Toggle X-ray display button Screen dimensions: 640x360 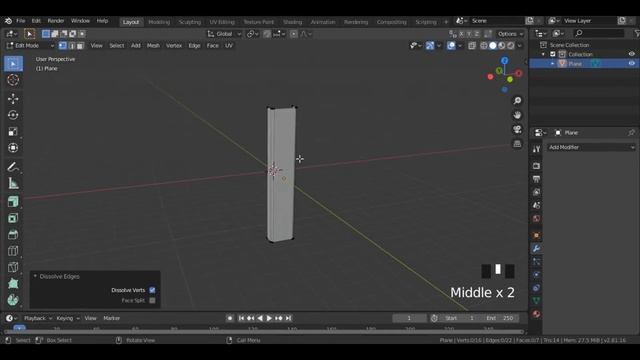(x=472, y=46)
